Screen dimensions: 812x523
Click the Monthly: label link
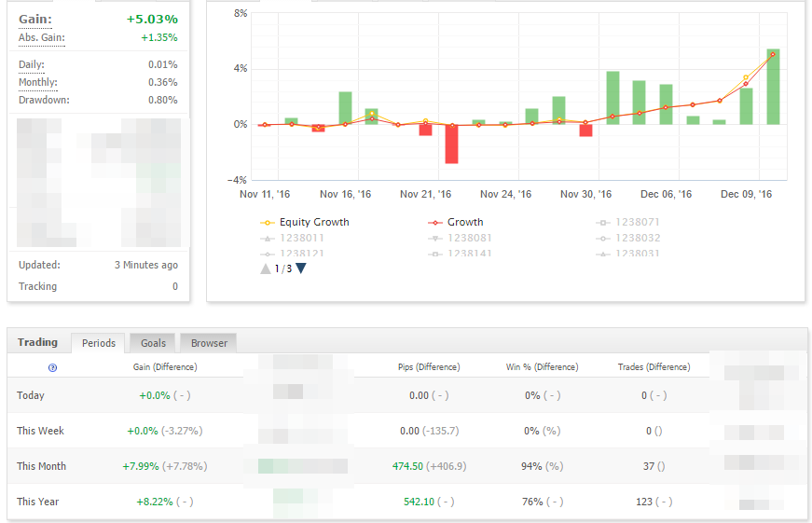[x=38, y=82]
